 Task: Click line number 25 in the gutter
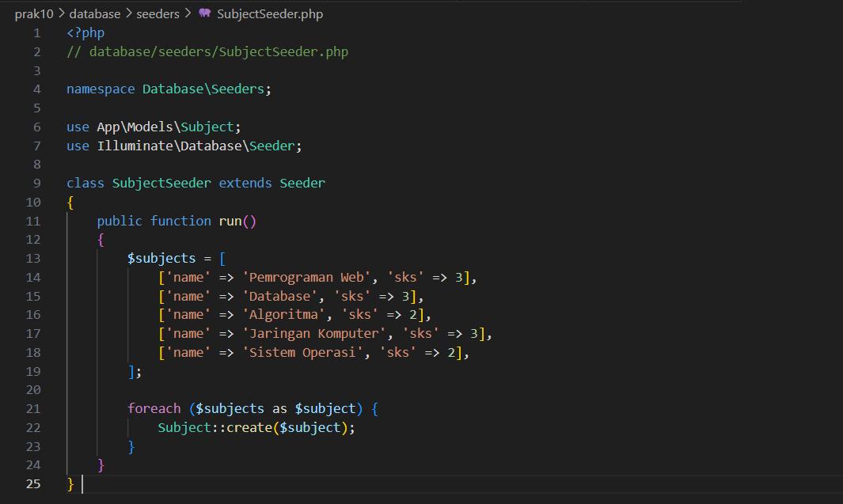(x=32, y=483)
